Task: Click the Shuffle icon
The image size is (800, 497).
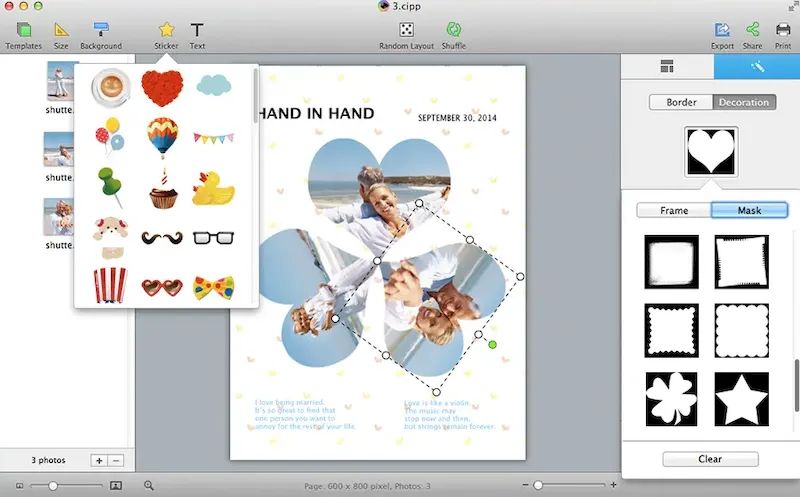Action: tap(454, 30)
